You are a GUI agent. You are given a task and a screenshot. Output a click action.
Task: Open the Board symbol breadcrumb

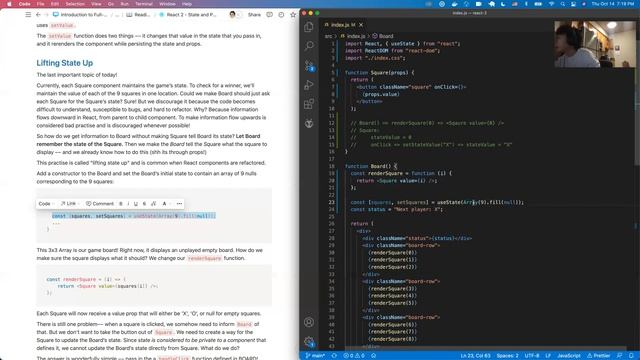pyautogui.click(x=383, y=36)
